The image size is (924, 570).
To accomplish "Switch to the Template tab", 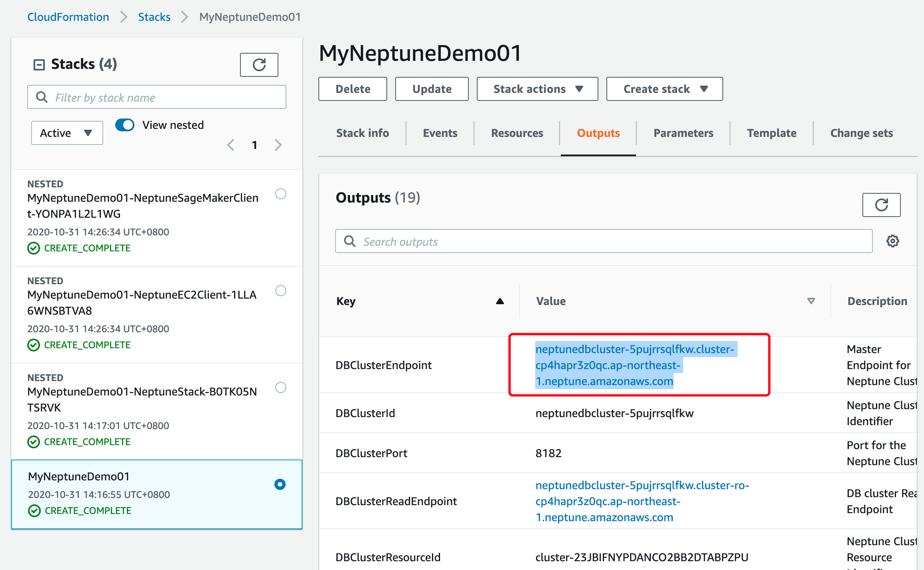I will 771,133.
